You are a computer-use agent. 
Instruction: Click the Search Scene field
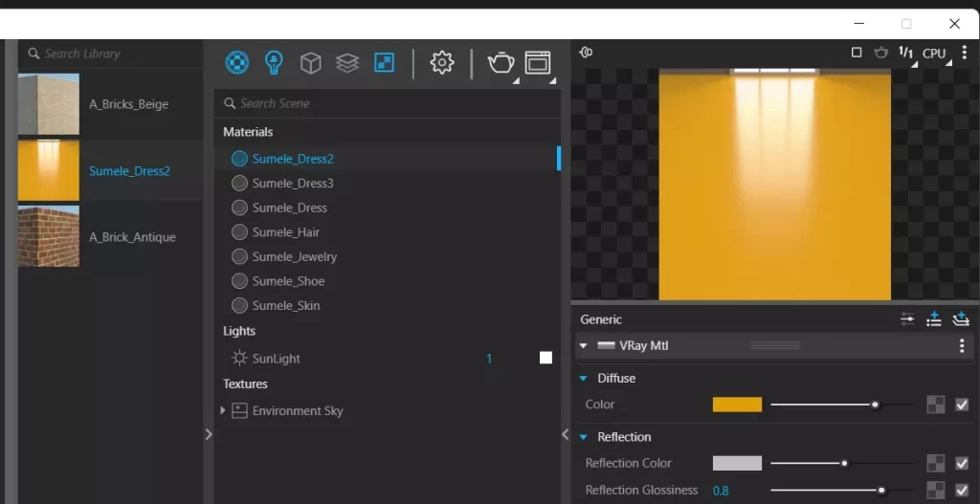(387, 103)
